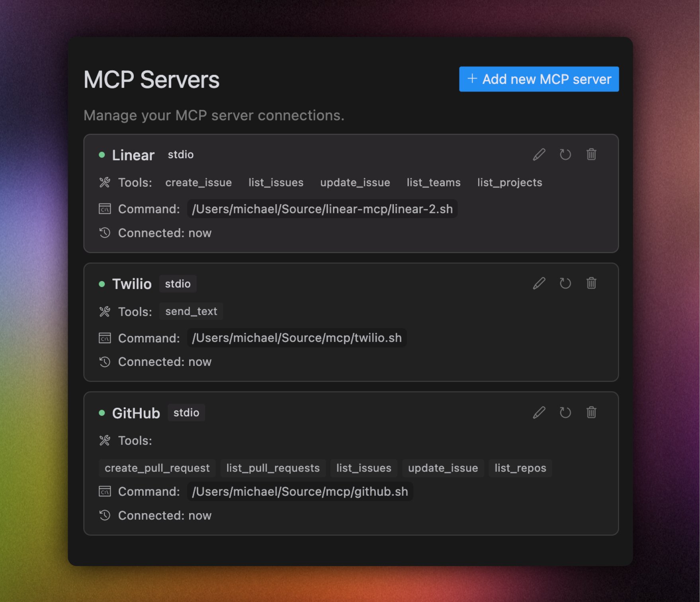Click the create_pull_request tool tag
Screen dimensions: 700x602
pos(157,468)
